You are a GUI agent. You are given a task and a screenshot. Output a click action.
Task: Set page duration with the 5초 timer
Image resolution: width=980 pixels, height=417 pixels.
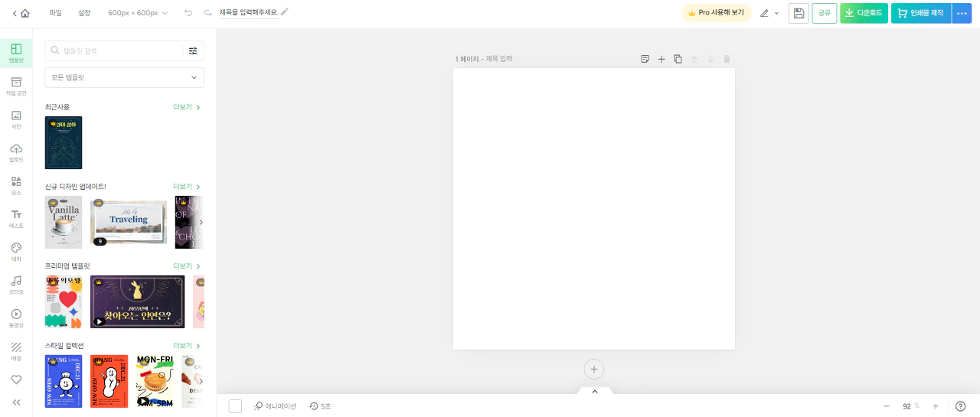tap(320, 406)
